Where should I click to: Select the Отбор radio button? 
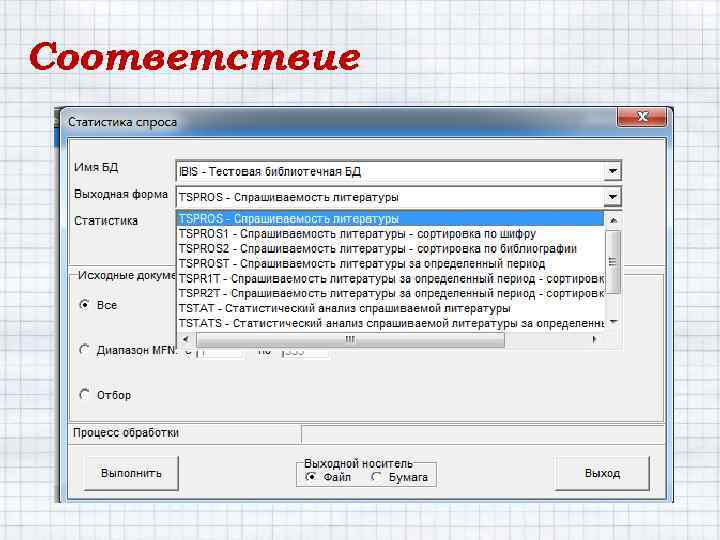84,394
